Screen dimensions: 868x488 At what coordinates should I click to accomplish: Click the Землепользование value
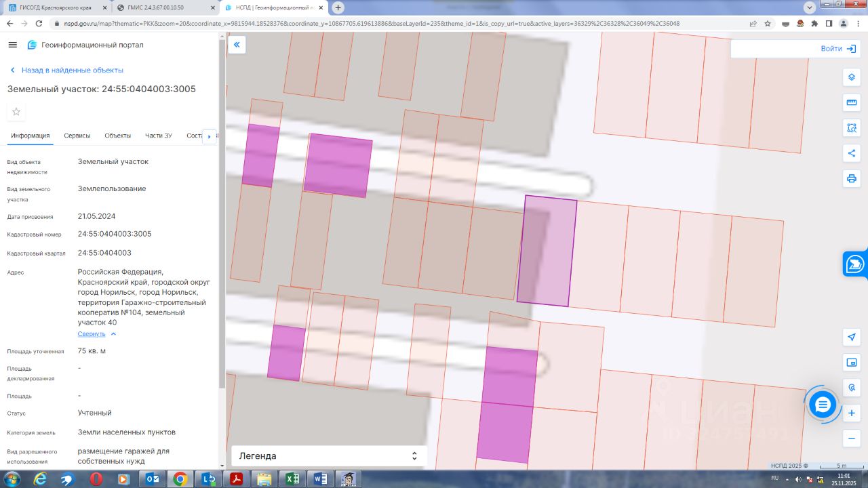tap(112, 188)
